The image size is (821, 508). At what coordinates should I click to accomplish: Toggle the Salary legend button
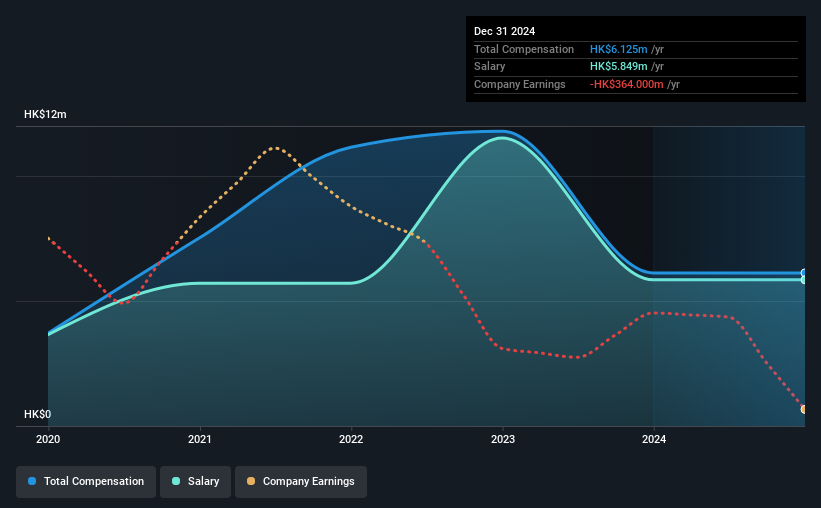coord(195,481)
